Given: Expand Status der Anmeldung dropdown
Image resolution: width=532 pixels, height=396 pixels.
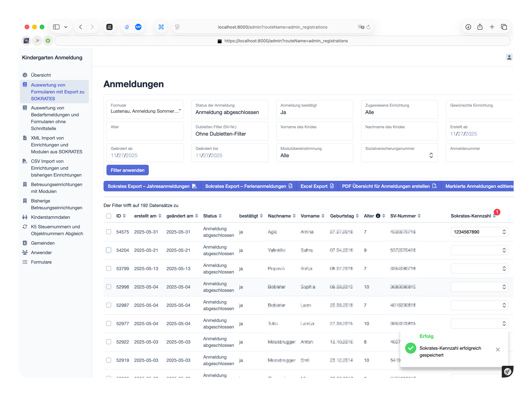Looking at the screenshot, I should coord(230,110).
